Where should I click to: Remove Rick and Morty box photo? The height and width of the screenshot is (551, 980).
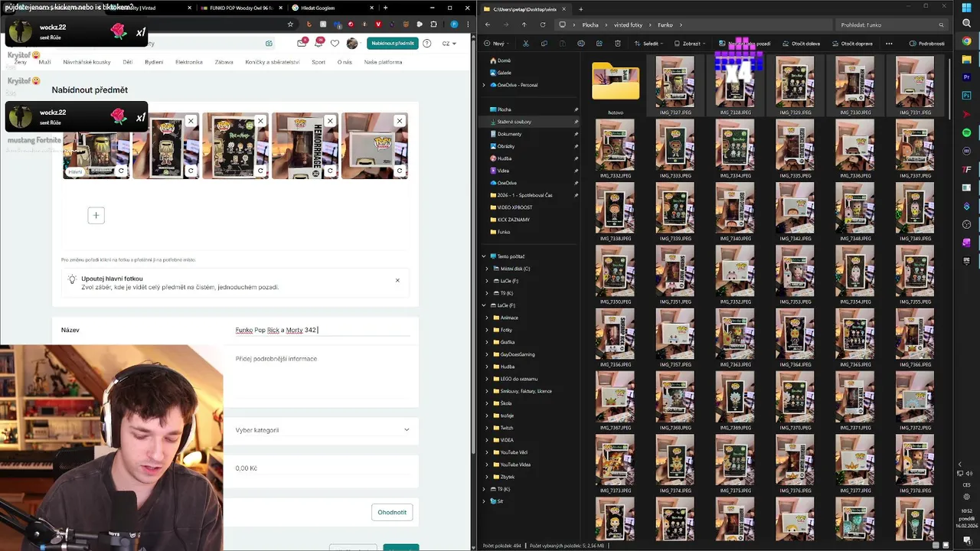click(260, 121)
